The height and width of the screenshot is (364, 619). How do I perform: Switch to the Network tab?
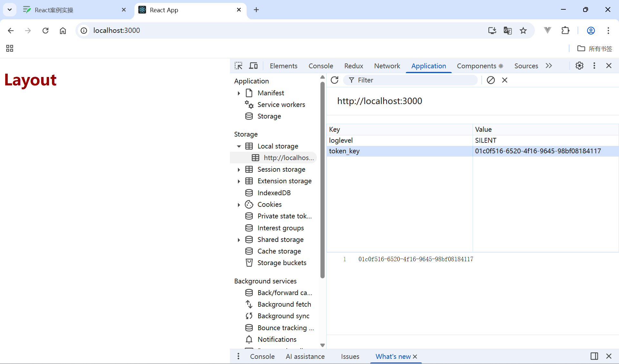point(387,66)
